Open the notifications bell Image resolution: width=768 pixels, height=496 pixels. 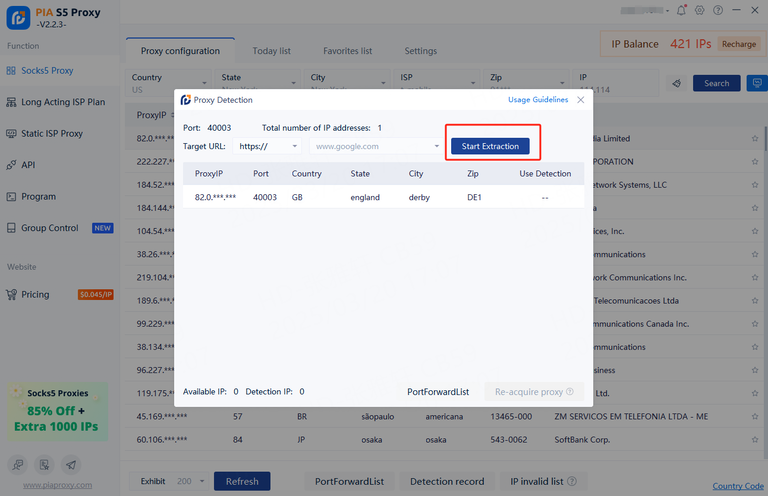pyautogui.click(x=681, y=11)
